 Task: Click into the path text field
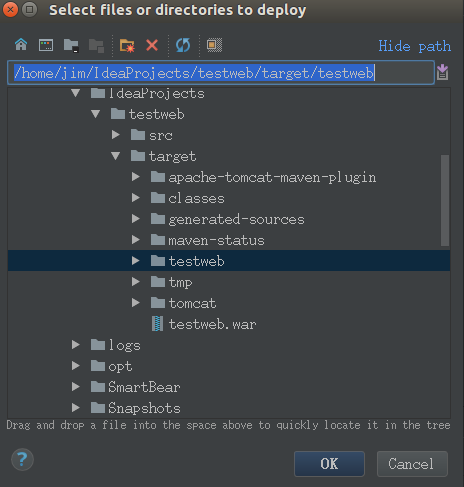tap(221, 72)
